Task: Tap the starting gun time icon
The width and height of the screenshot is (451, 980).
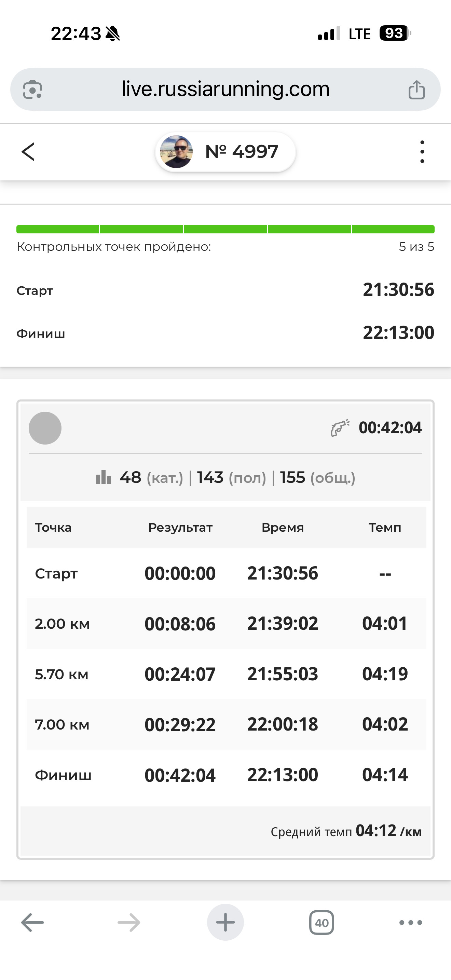Action: [340, 427]
